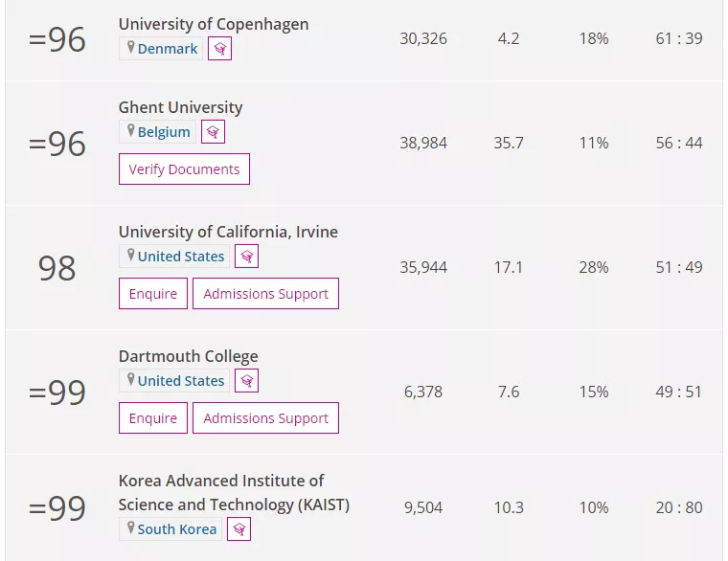View the Dartmouth College profile

[x=188, y=356]
